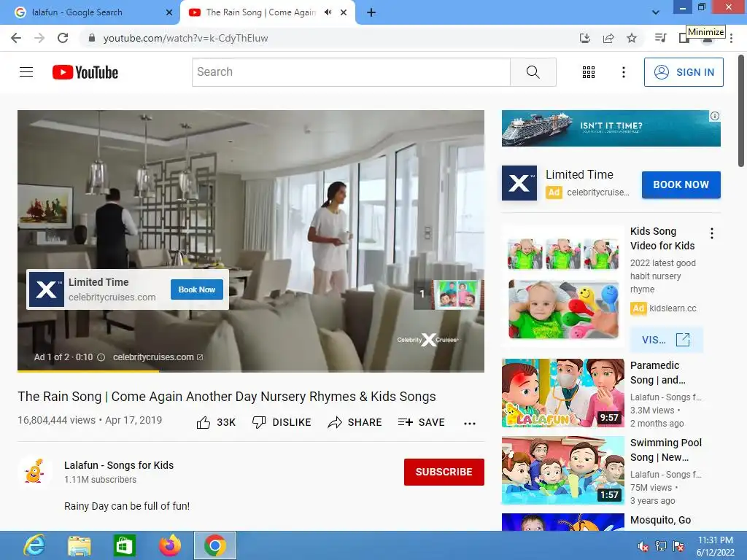Like the video with thumbs up

coord(216,422)
